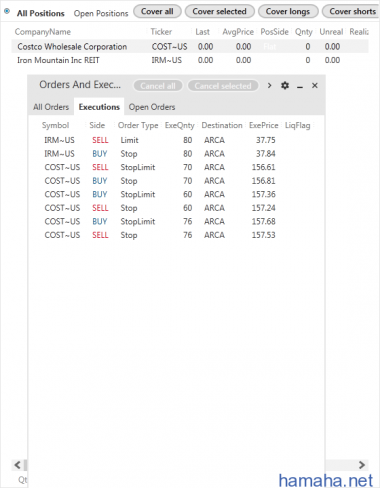Screen dimensions: 380x488
Task: Click the Cover longs button
Action: (x=288, y=12)
